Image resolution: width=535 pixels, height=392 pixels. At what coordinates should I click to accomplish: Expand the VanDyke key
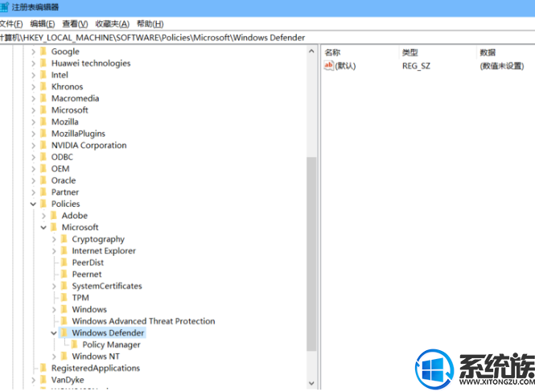pyautogui.click(x=33, y=380)
